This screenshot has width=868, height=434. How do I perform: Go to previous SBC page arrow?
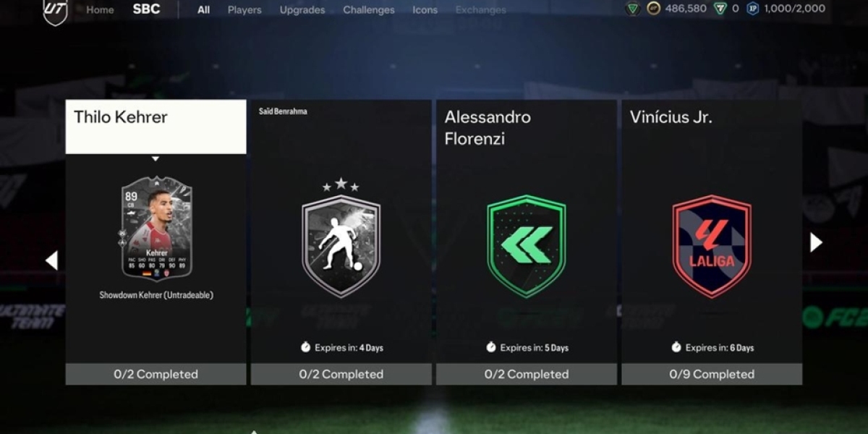[51, 260]
